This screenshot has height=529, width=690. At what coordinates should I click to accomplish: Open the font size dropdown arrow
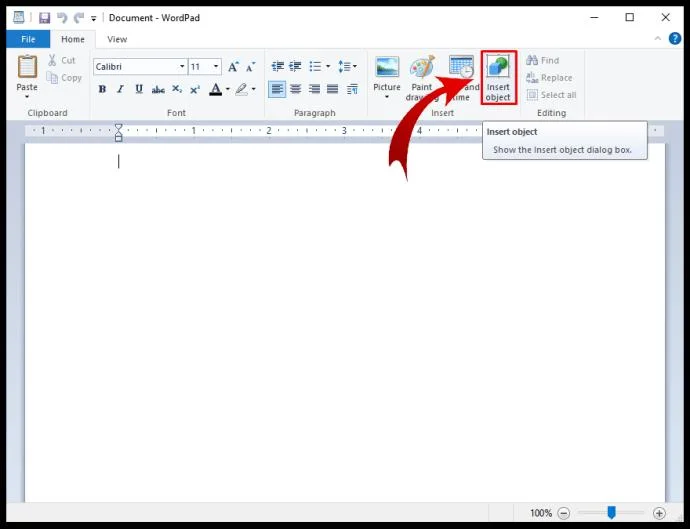[216, 66]
